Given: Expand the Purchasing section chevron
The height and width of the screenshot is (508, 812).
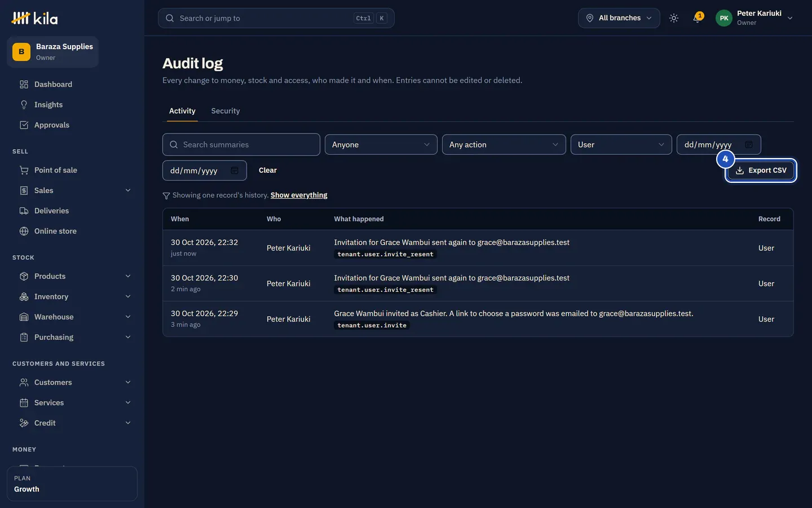Looking at the screenshot, I should tap(128, 338).
